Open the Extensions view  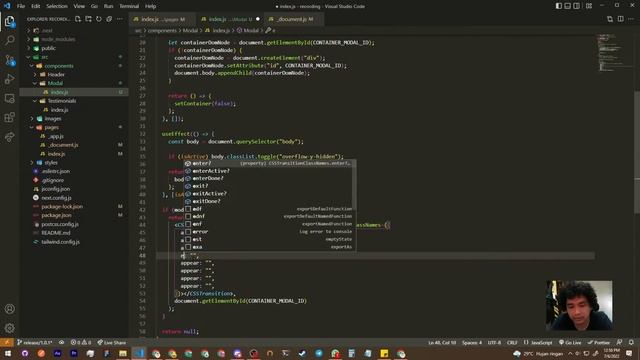click(10, 118)
